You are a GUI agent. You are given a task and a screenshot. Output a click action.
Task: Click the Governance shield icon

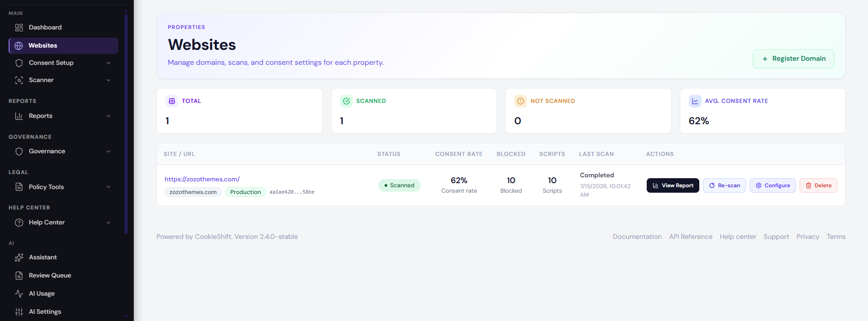point(19,151)
